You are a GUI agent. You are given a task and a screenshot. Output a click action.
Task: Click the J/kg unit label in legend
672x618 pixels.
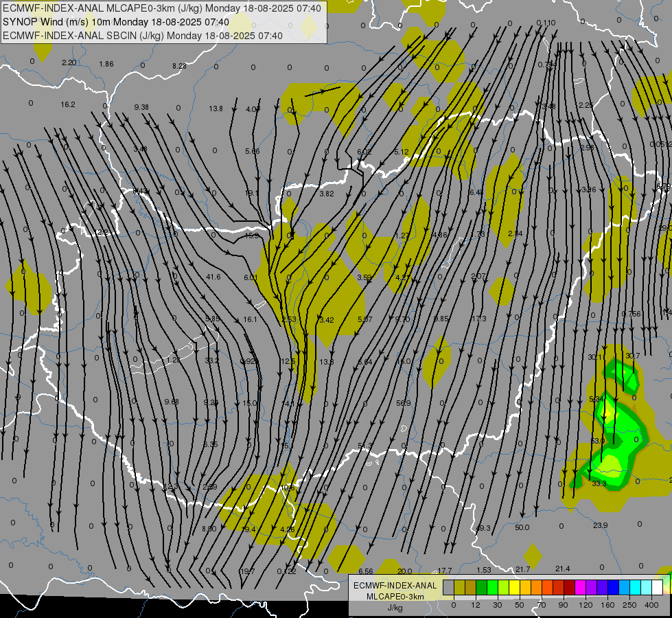395,608
